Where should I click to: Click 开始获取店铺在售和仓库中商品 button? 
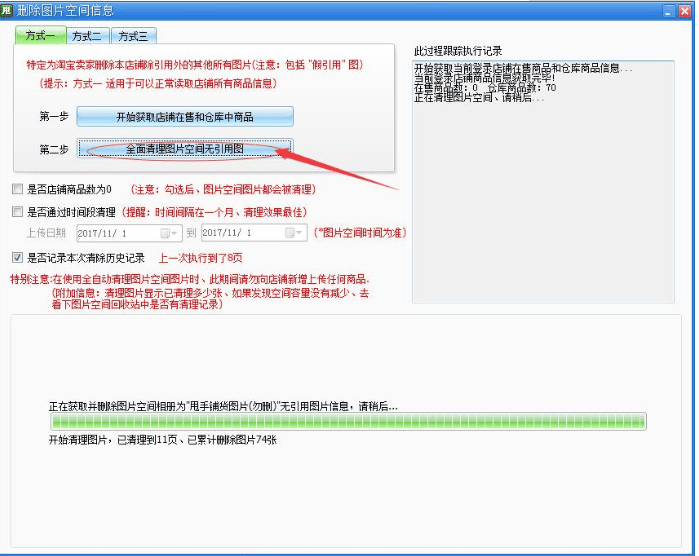tap(185, 117)
